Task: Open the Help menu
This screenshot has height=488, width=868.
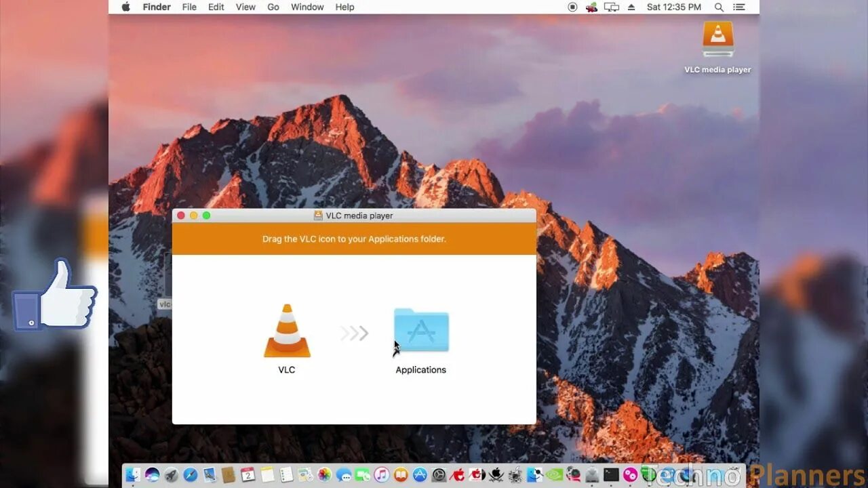Action: pyautogui.click(x=344, y=7)
